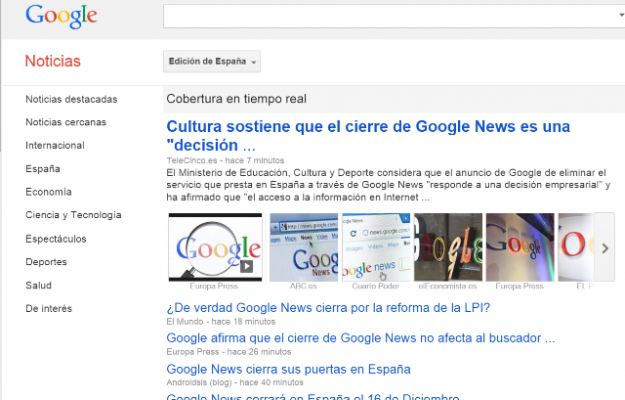
Task: Open the ABC.es Google News thumbnail
Action: point(304,247)
